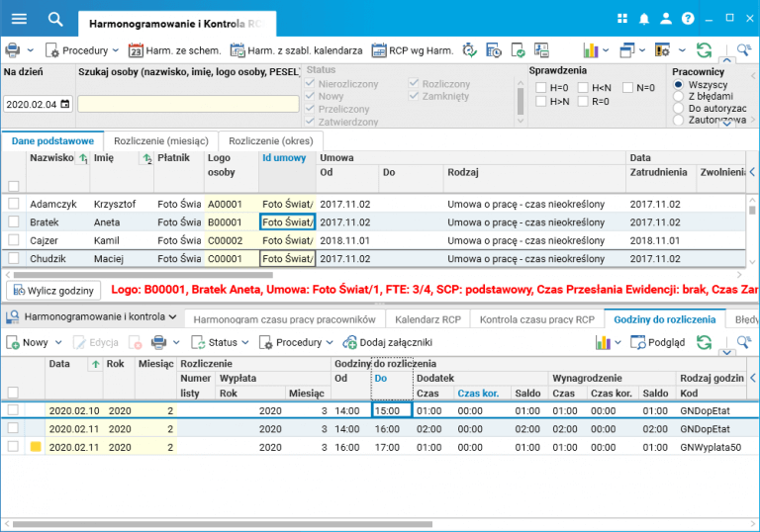Open notifications bell
This screenshot has width=760, height=532.
(x=644, y=19)
